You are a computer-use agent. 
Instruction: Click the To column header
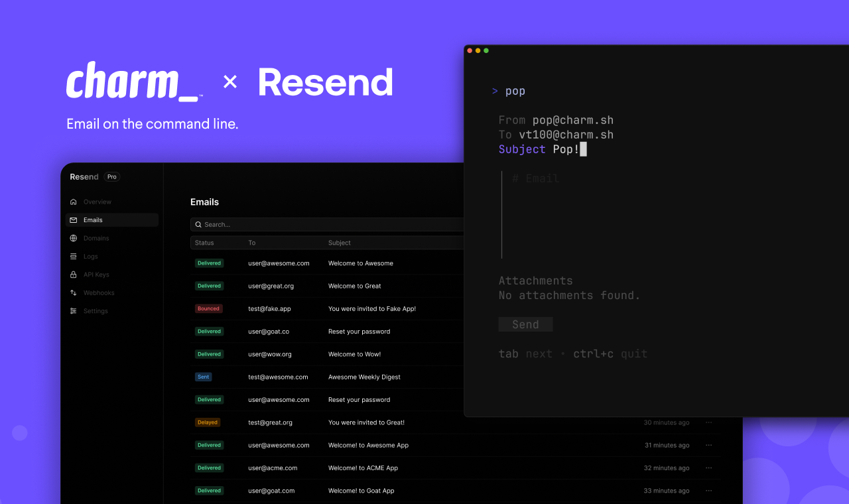point(252,243)
